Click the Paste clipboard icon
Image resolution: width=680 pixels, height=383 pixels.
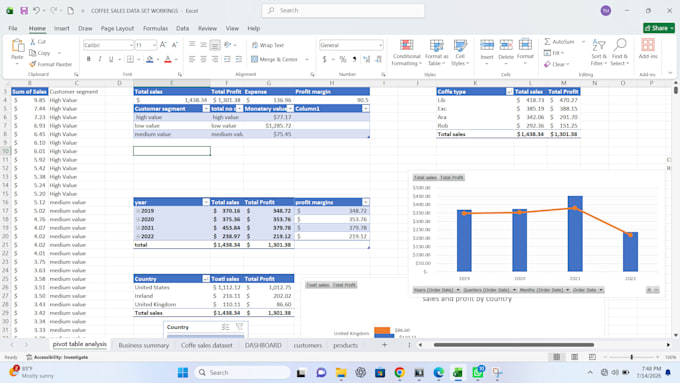pyautogui.click(x=17, y=46)
